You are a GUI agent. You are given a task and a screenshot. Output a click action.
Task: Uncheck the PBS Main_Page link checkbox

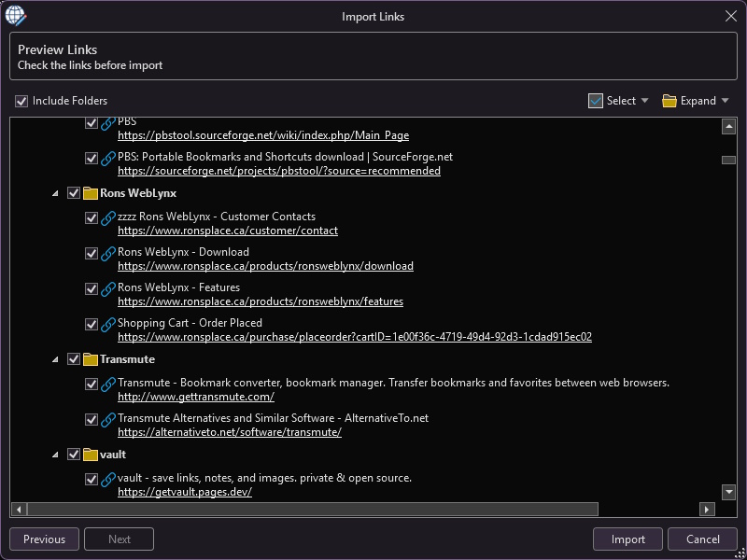(91, 123)
